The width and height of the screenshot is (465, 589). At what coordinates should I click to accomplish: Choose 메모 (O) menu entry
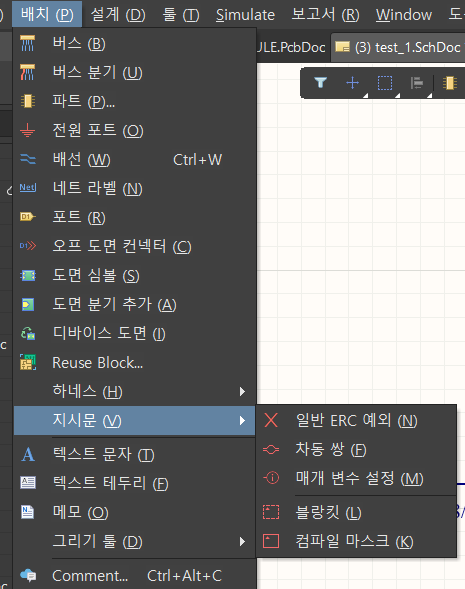134,512
